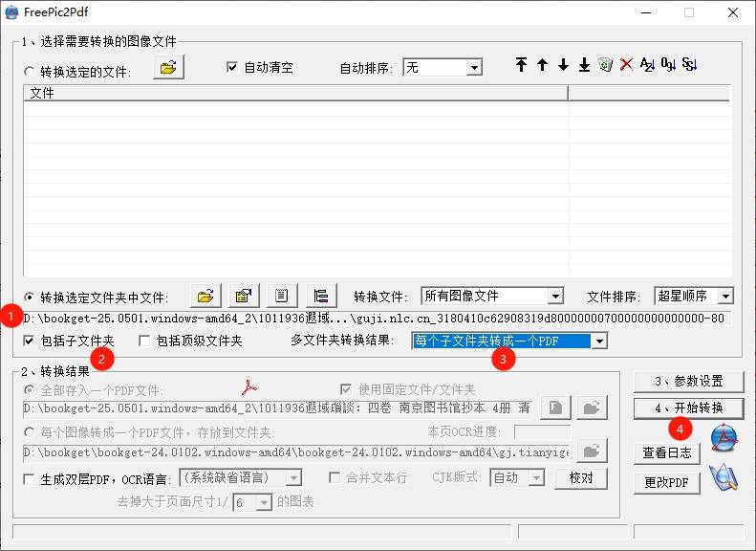Click the recycle bin clear-list icon
This screenshot has height=551, width=756.
coord(605,65)
